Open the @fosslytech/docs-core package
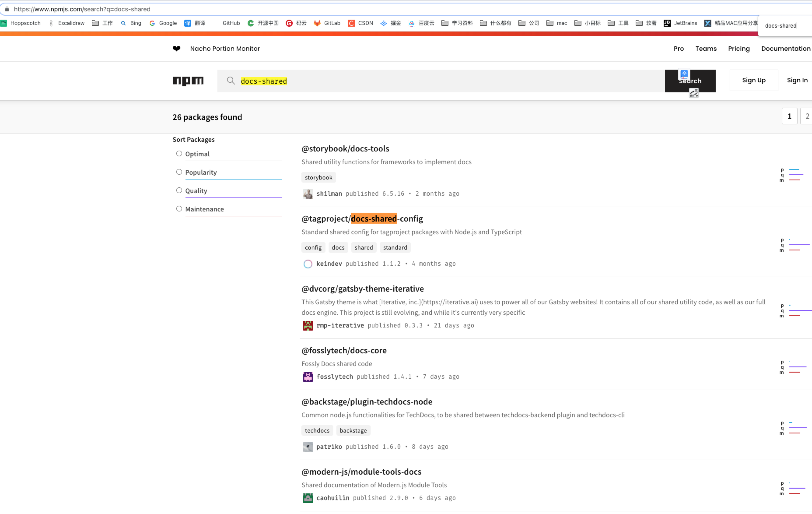Image resolution: width=812 pixels, height=514 pixels. click(x=344, y=350)
